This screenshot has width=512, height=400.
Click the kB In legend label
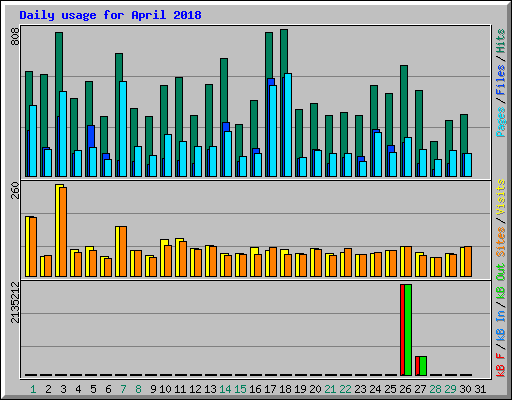[x=501, y=325]
